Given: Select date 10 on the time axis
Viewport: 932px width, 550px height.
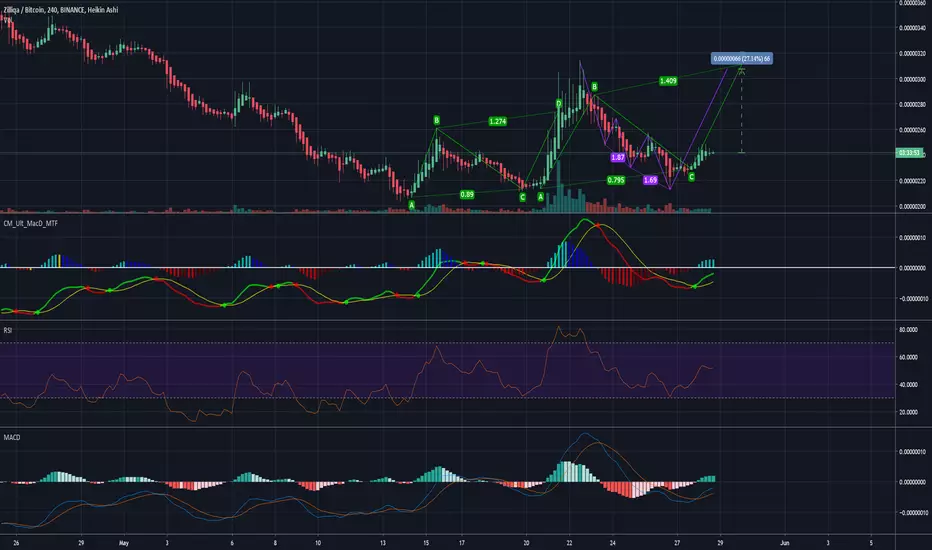Looking at the screenshot, I should (x=318, y=543).
